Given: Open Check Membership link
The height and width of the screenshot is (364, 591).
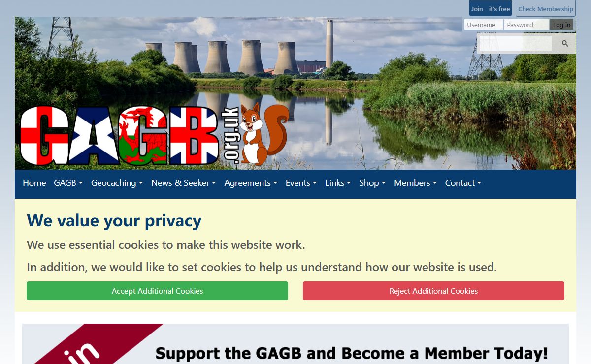Looking at the screenshot, I should click(546, 9).
